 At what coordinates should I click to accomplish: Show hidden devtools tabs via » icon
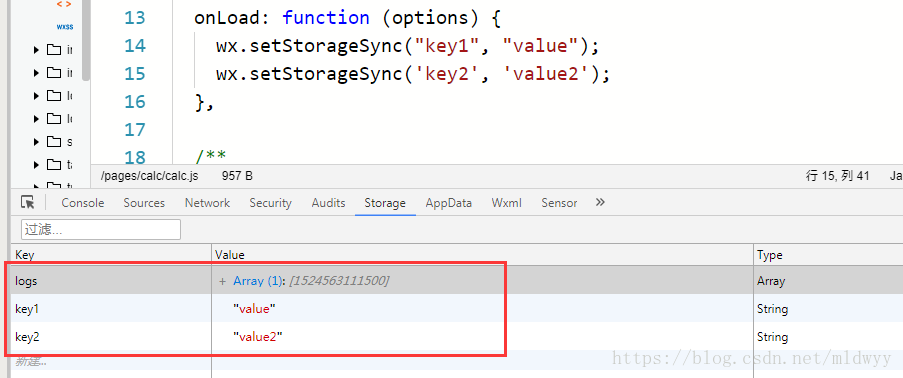click(x=600, y=202)
